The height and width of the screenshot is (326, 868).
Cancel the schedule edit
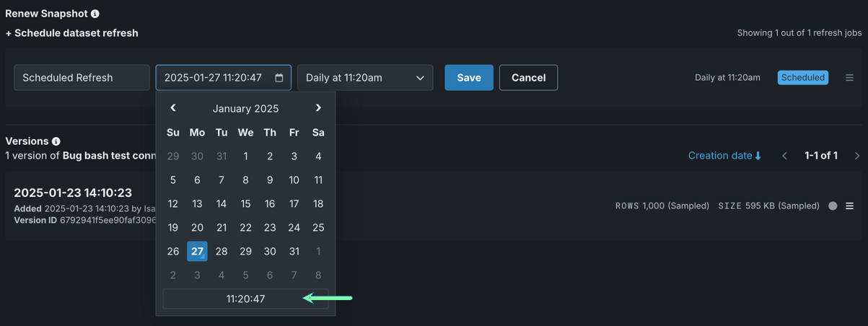coord(528,78)
